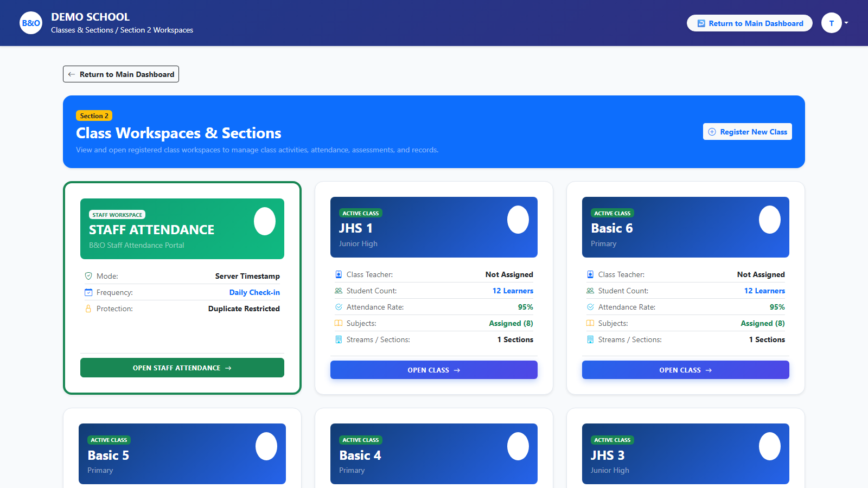Click Daily Check-in frequency value
The height and width of the screenshot is (488, 868).
pyautogui.click(x=254, y=292)
